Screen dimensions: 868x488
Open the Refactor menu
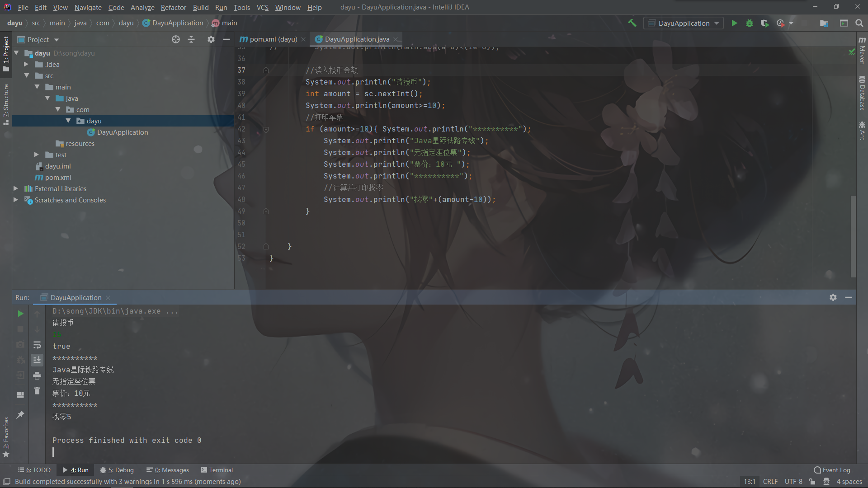[173, 7]
